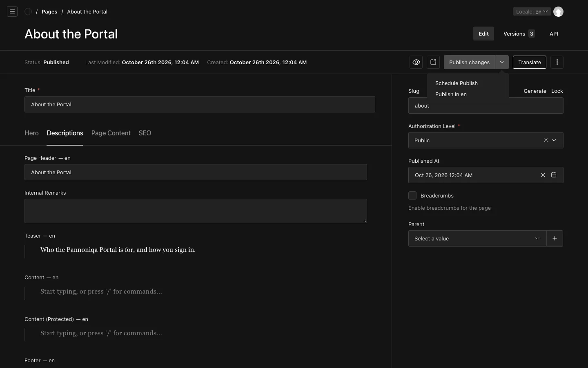Image resolution: width=588 pixels, height=368 pixels.
Task: Click the Translate button
Action: 530,62
